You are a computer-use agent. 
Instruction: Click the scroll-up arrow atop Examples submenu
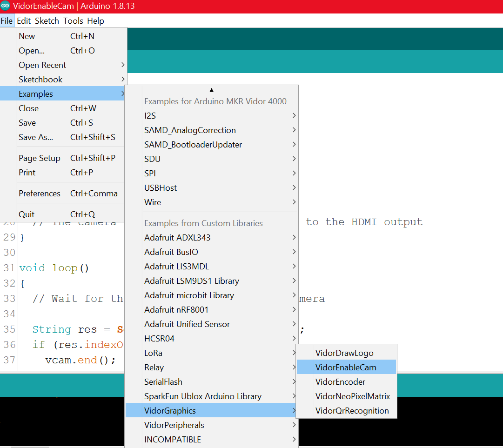pyautogui.click(x=211, y=90)
